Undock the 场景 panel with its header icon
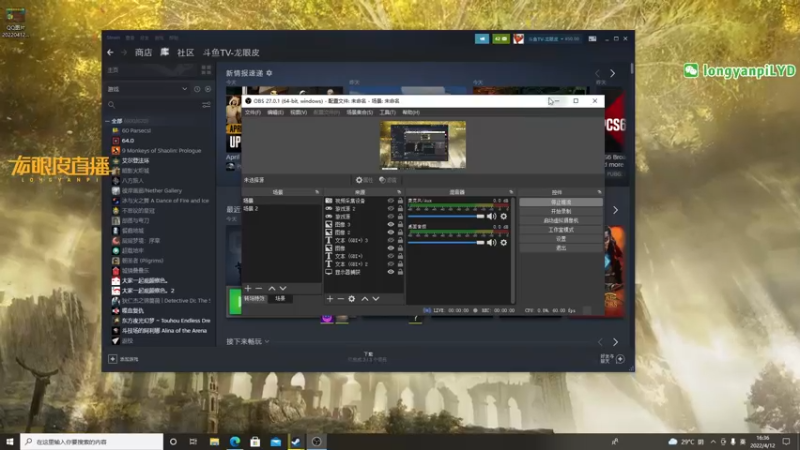 coord(317,192)
